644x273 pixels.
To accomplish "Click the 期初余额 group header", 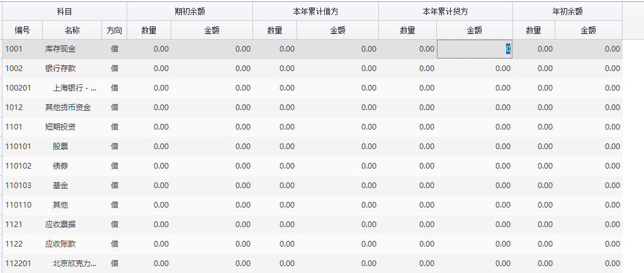I will [x=189, y=11].
